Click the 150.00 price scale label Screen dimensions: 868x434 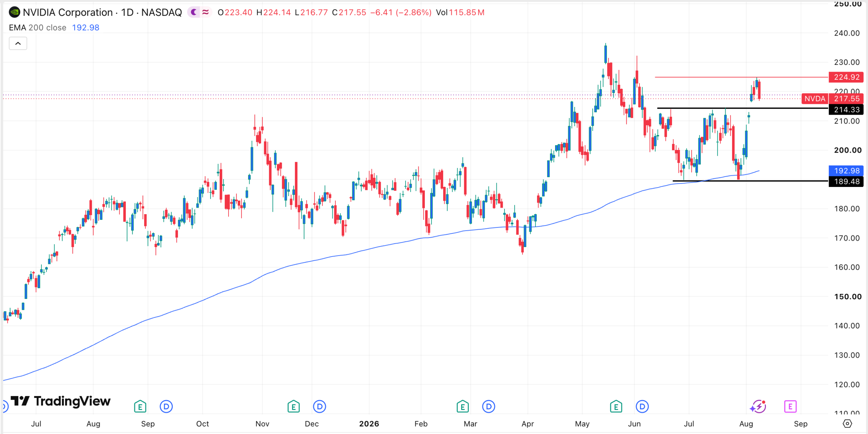[848, 297]
